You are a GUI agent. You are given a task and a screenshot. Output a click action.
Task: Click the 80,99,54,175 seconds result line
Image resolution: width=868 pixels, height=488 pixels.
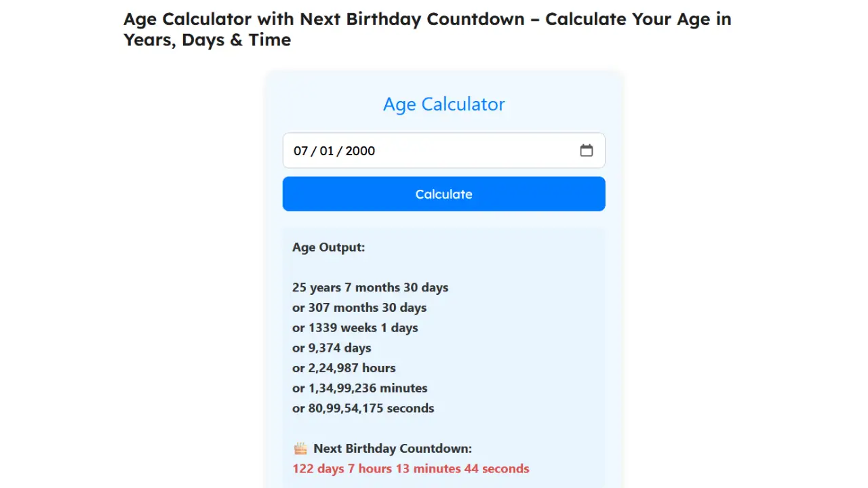(363, 409)
